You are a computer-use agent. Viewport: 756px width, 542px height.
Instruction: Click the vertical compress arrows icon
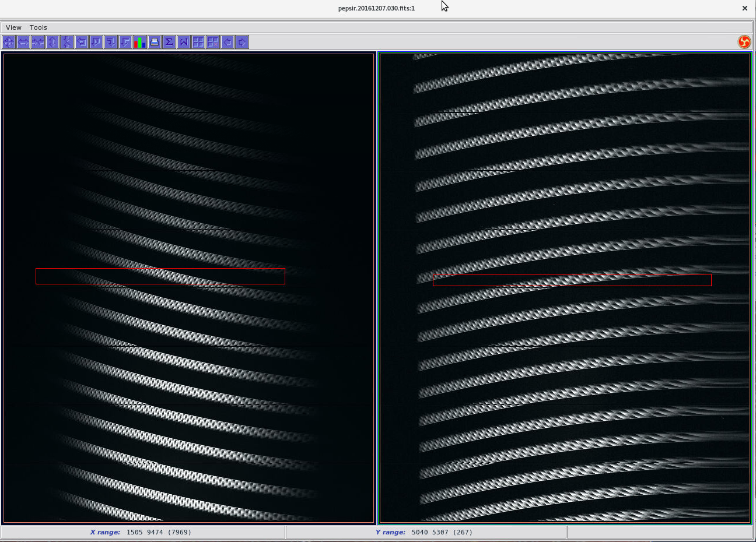click(67, 42)
